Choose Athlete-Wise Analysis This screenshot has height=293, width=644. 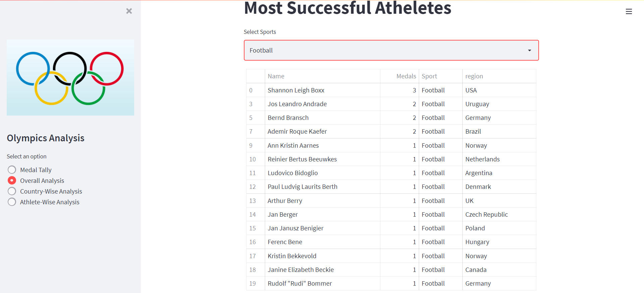[12, 202]
